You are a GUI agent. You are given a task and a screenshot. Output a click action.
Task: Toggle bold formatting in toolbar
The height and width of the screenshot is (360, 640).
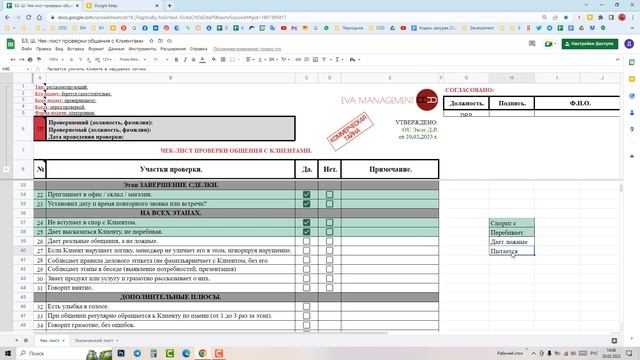pos(176,60)
